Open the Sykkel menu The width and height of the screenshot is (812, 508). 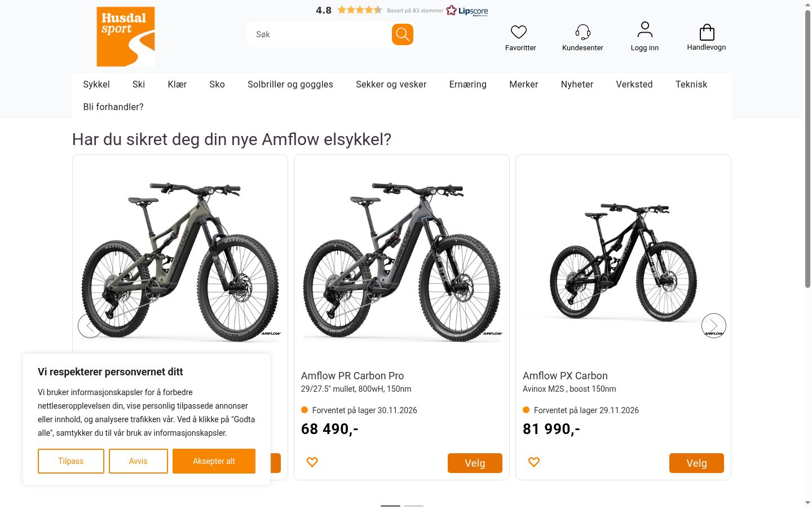[96, 84]
